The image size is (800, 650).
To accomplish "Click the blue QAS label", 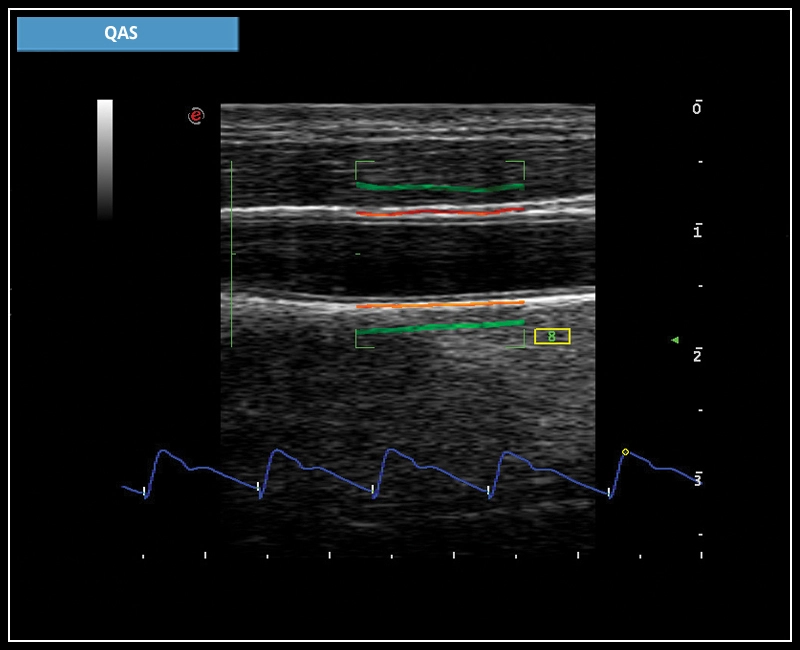I will coord(127,34).
